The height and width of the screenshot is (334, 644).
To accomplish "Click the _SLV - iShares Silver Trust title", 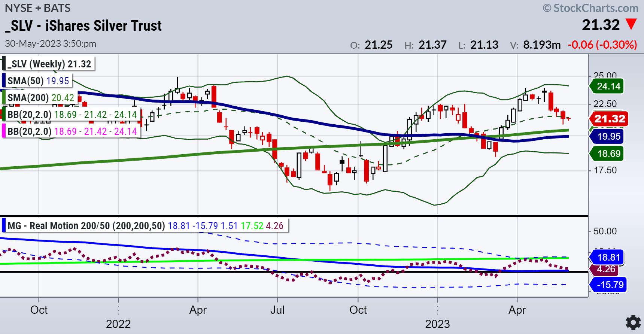I will tap(83, 26).
